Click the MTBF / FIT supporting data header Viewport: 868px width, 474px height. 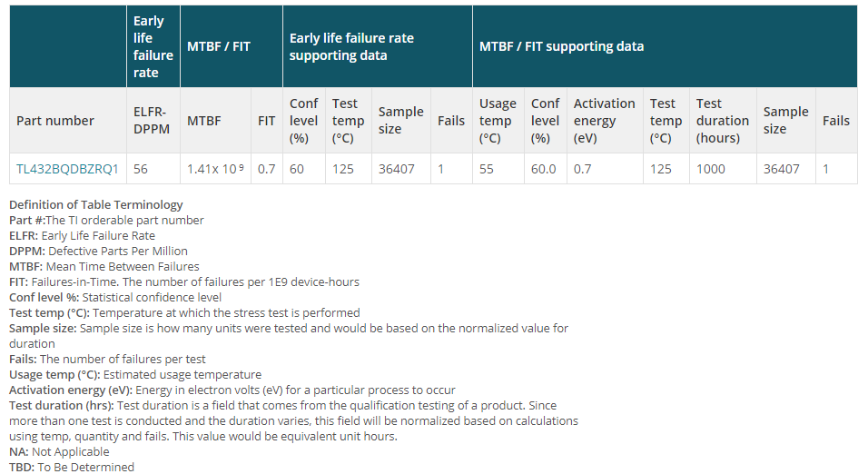tap(665, 46)
